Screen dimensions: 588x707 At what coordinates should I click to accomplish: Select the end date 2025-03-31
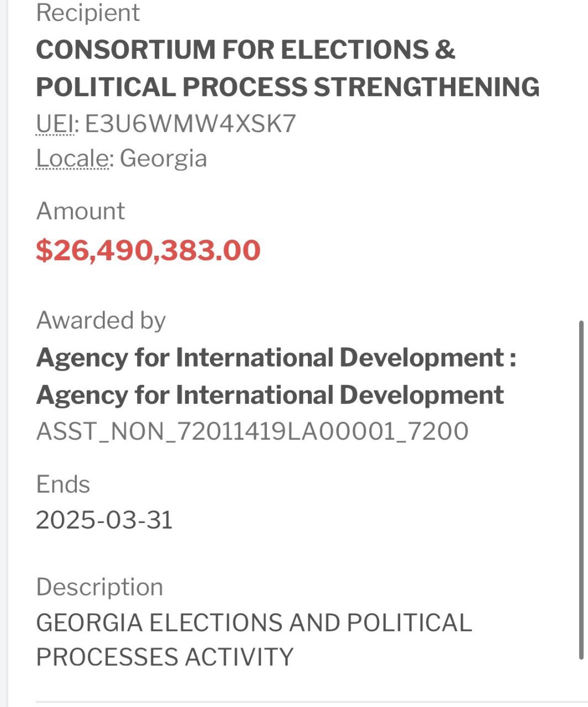(x=104, y=520)
